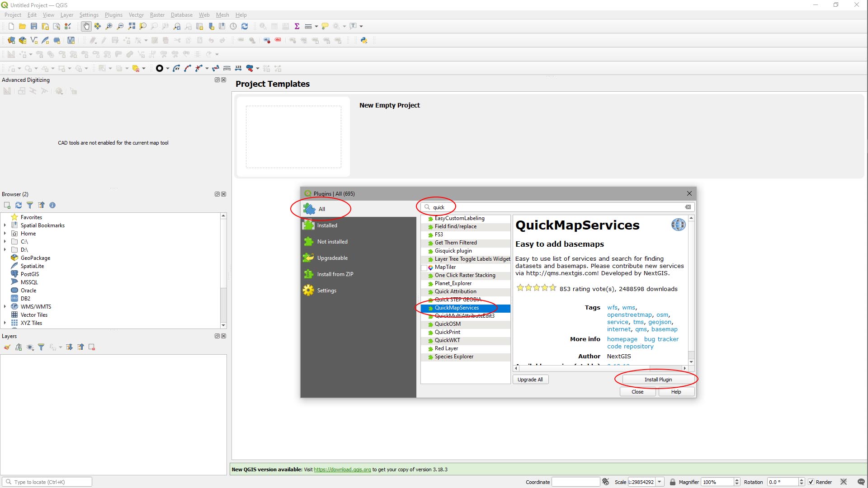Image resolution: width=868 pixels, height=488 pixels.
Task: Click the Zoom Full extent icon
Action: (x=132, y=26)
